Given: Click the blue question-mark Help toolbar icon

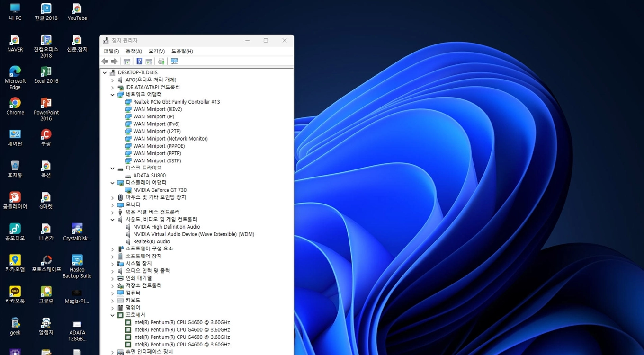Looking at the screenshot, I should (139, 62).
